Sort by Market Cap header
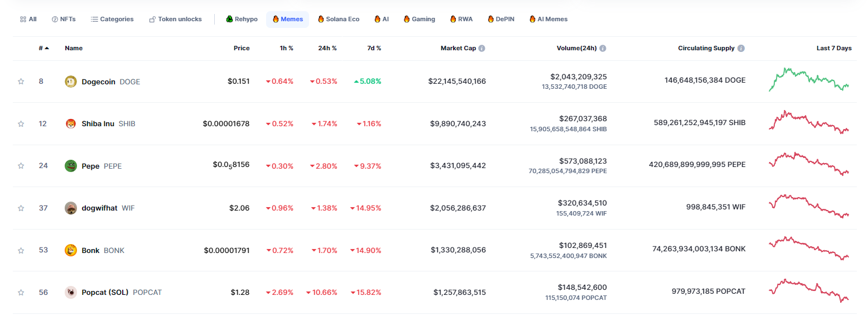Screen dimensions: 868x315 [458, 48]
